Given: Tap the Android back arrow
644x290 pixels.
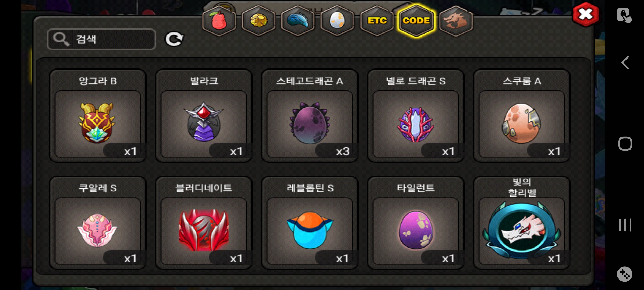Looking at the screenshot, I should tap(625, 63).
